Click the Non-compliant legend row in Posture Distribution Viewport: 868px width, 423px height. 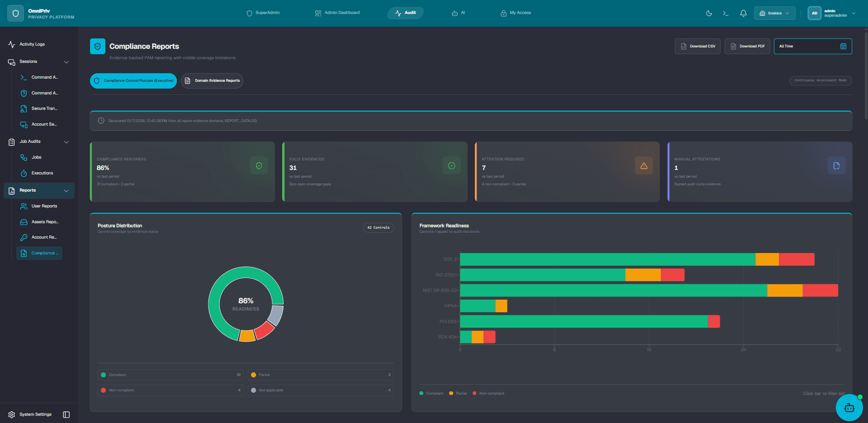tap(171, 390)
